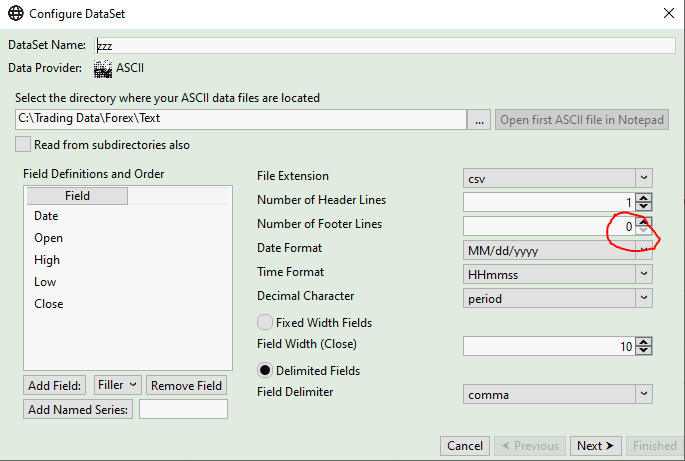Viewport: 685px width, 461px height.
Task: Open the Filler field type dropdown
Action: pyautogui.click(x=117, y=385)
